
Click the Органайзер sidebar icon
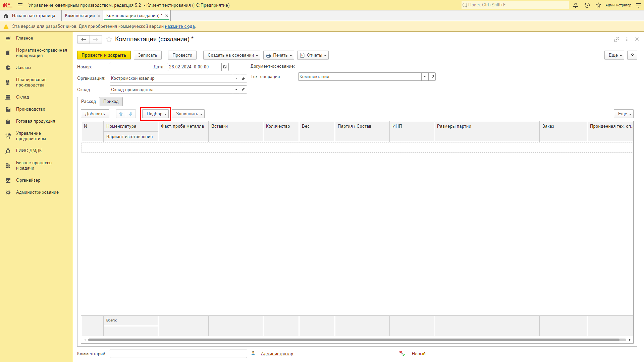coord(8,180)
